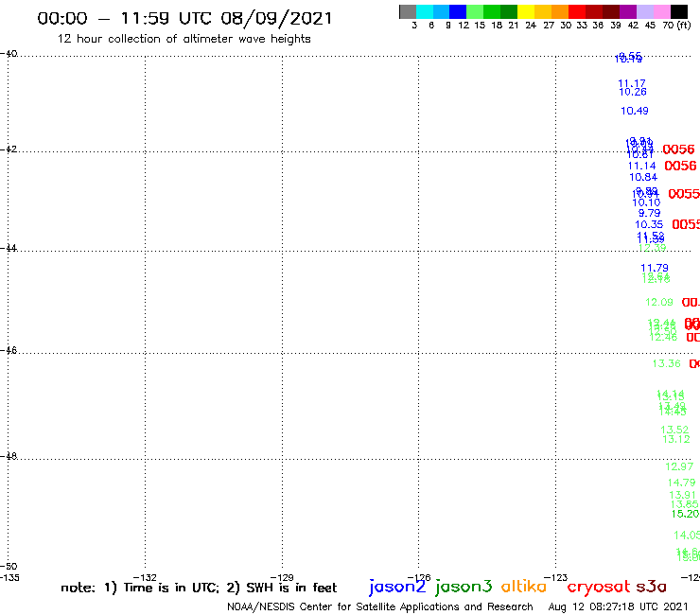Click the blue wave height value '11.17'
This screenshot has height=615, width=700.
pyautogui.click(x=631, y=83)
